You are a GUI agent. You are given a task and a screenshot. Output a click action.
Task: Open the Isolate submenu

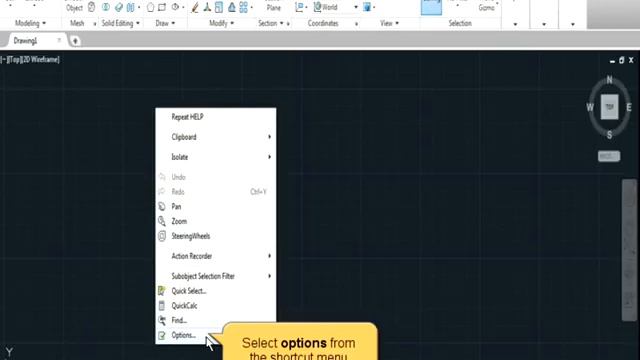(x=216, y=157)
